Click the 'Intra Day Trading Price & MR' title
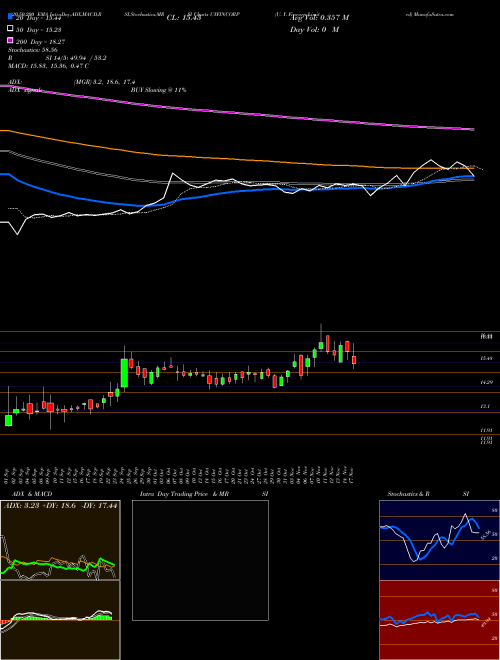The image size is (500, 660). (184, 494)
